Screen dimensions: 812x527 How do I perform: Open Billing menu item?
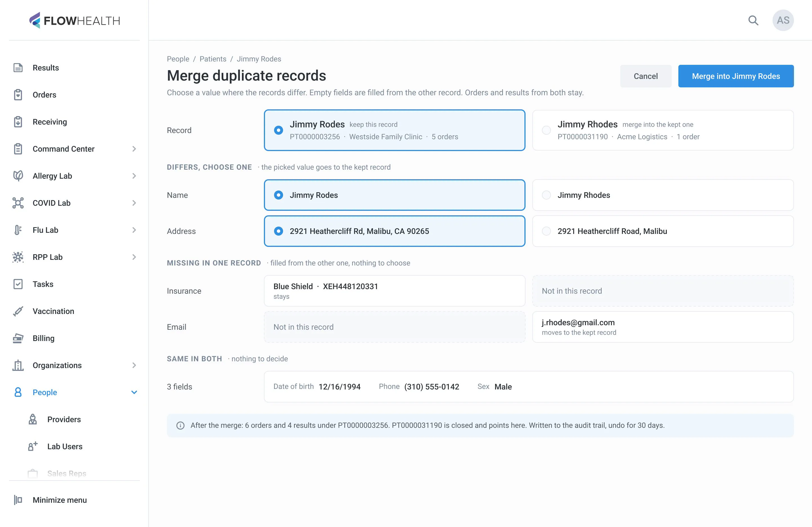point(74,338)
